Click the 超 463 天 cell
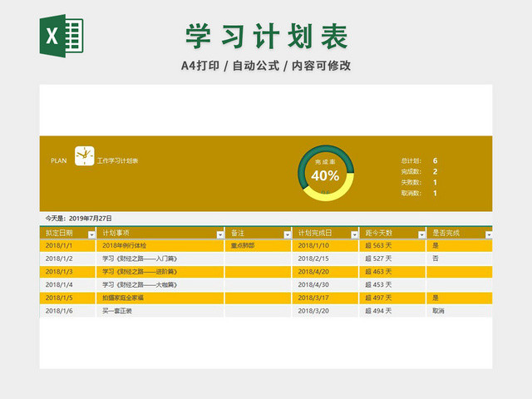The height and width of the screenshot is (399, 532). coord(392,272)
